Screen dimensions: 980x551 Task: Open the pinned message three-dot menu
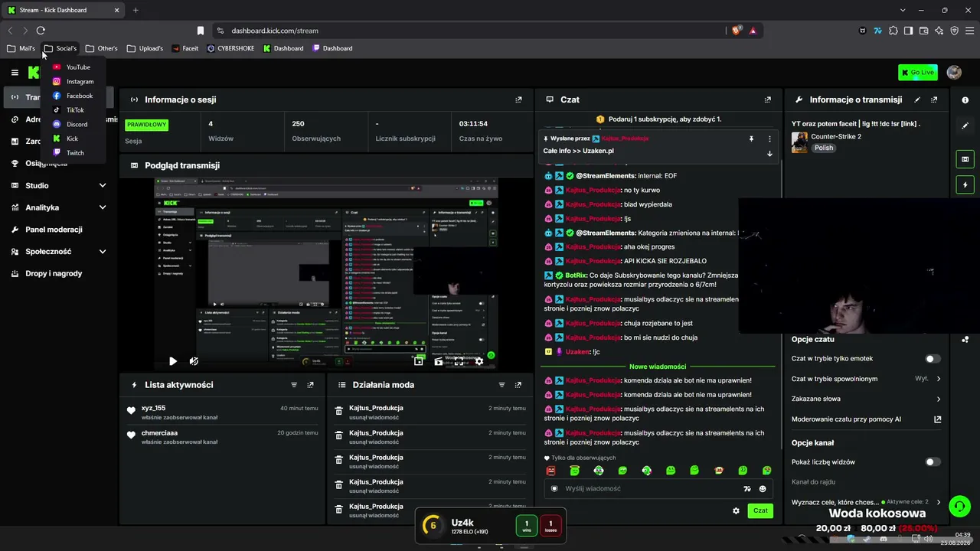point(769,139)
